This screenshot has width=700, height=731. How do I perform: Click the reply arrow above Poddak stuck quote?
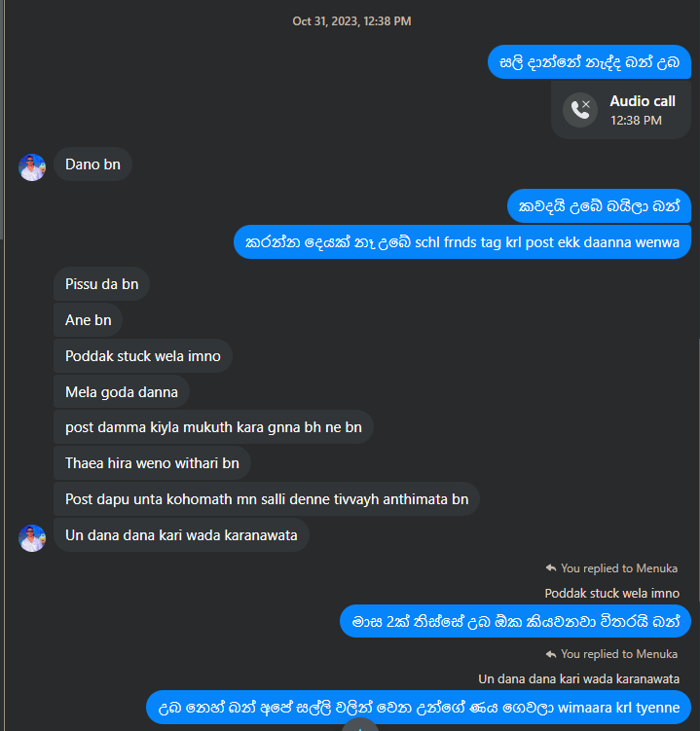(551, 567)
